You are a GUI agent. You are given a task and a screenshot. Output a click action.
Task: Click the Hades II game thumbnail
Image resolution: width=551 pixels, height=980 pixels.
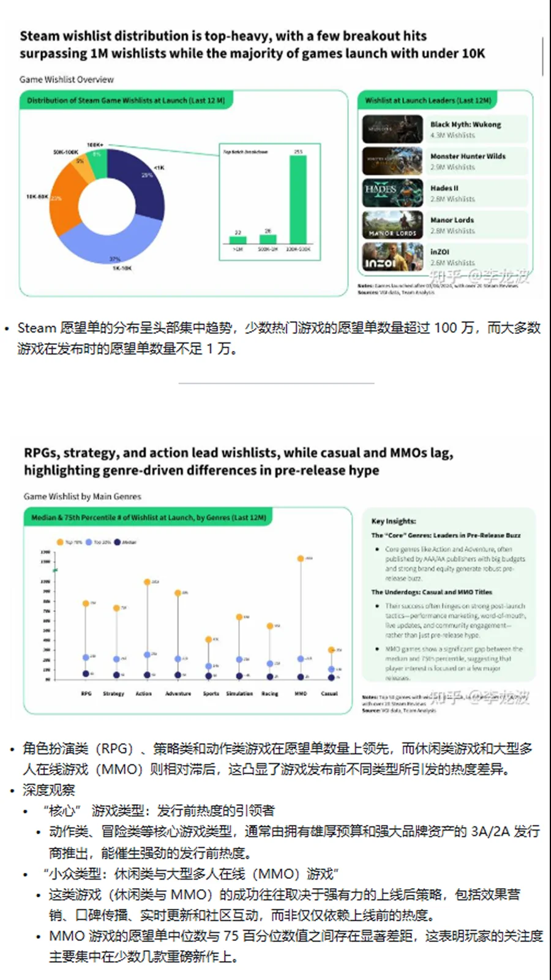pyautogui.click(x=392, y=193)
